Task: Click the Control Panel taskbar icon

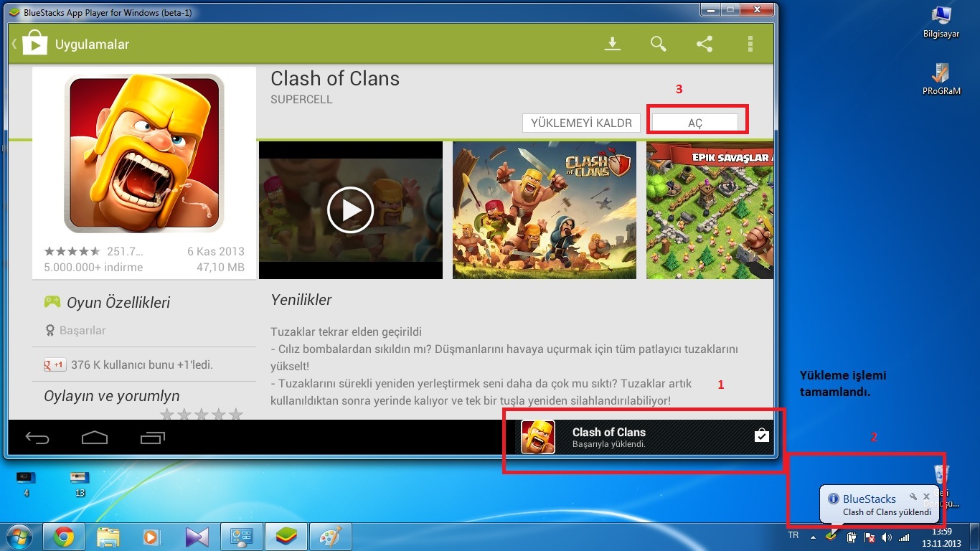Action: click(241, 537)
